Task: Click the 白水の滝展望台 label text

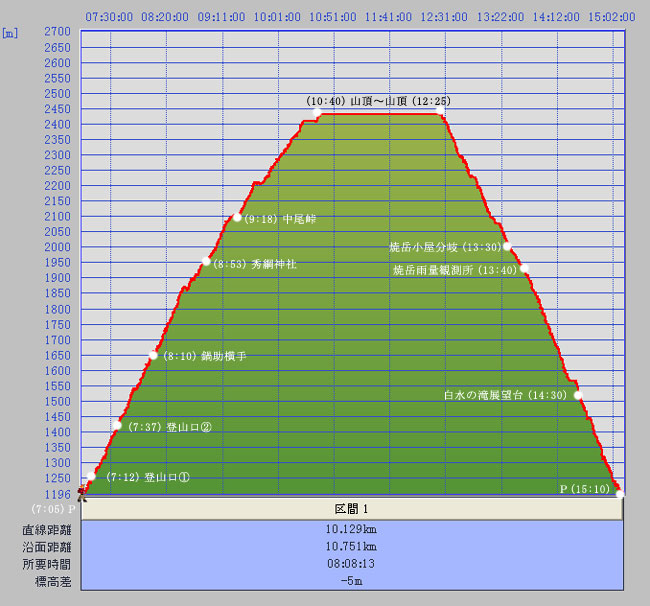Action: tap(483, 395)
